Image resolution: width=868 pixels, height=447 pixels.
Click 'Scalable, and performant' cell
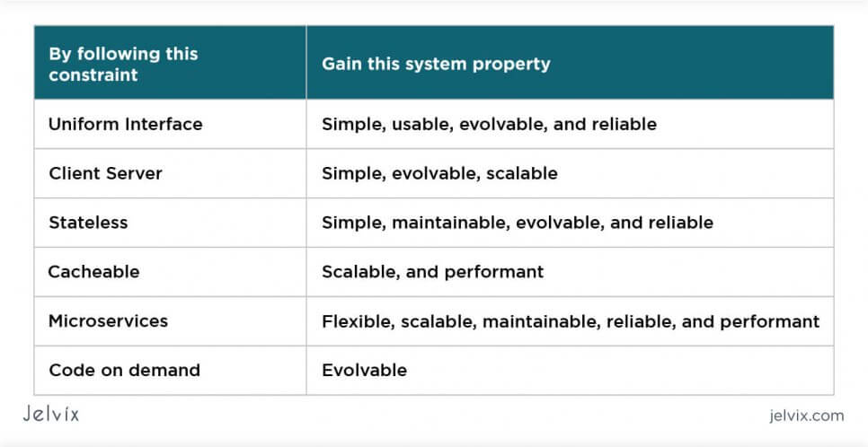tap(571, 272)
